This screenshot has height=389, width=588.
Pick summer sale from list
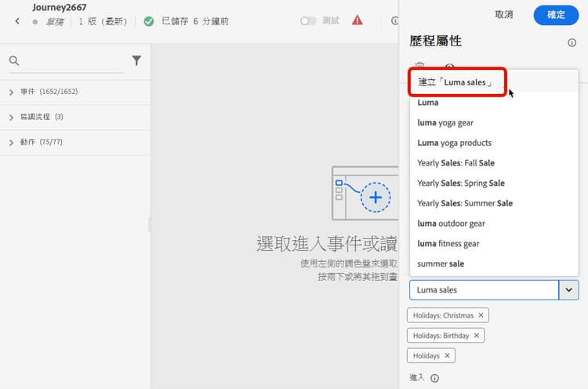(x=494, y=264)
